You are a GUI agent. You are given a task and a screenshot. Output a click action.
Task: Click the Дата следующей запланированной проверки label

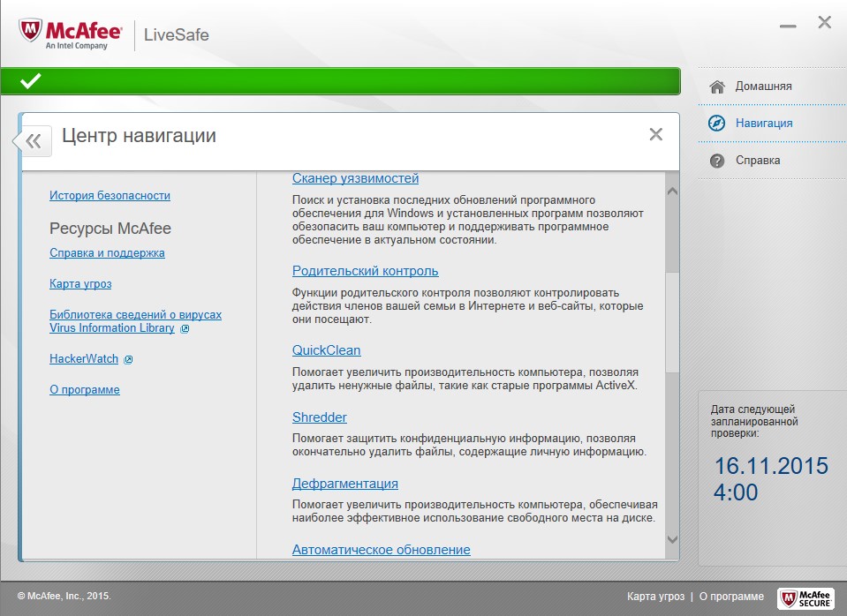[754, 421]
